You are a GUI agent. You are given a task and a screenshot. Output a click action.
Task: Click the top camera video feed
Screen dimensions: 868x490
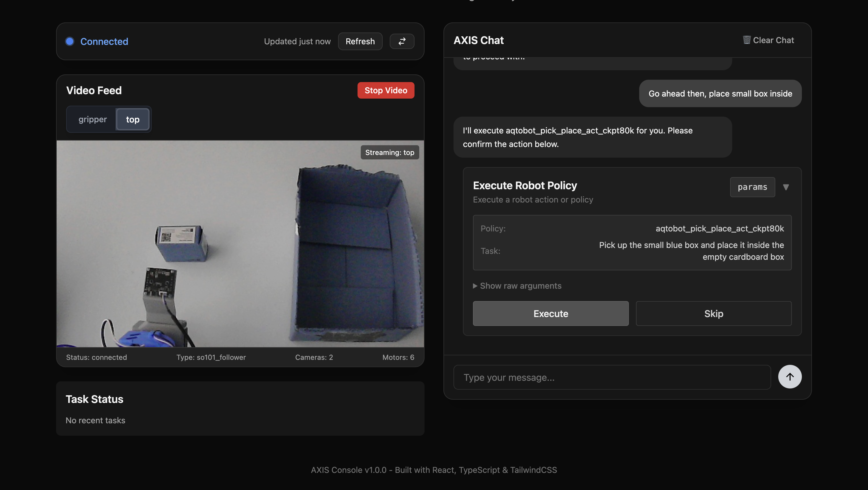point(240,244)
